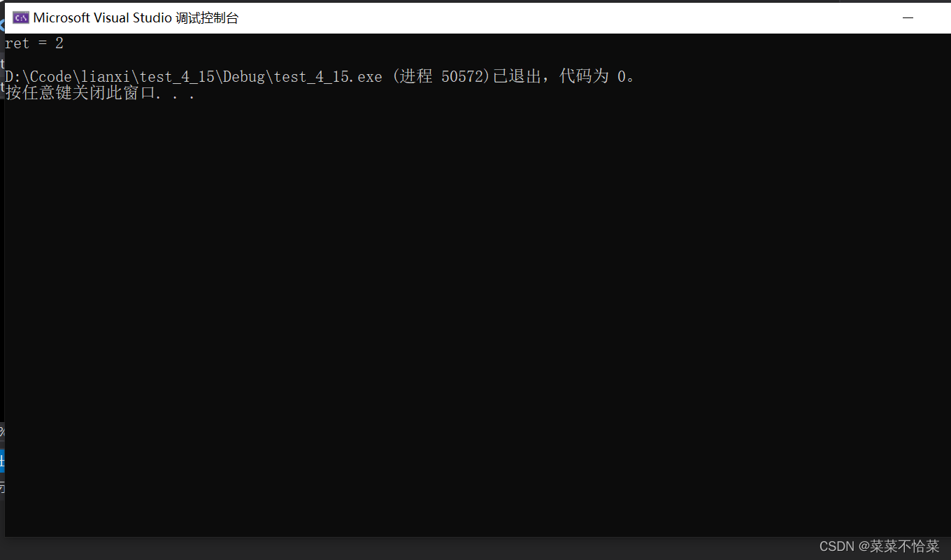Screen dimensions: 951x560
Task: Click the 已退出 exit status text
Action: [x=517, y=77]
